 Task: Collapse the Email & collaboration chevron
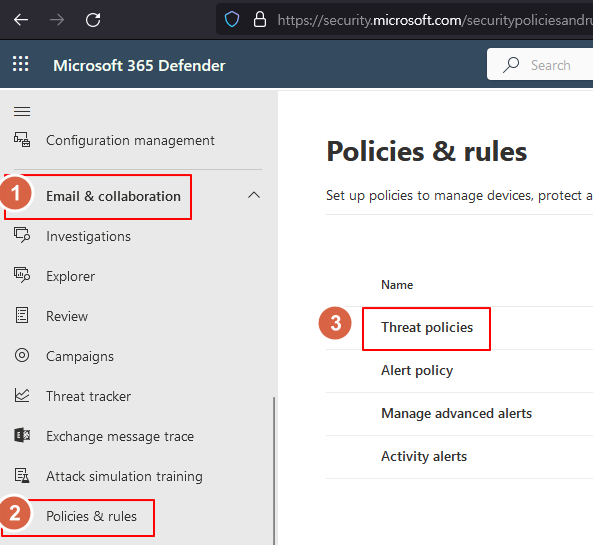(x=254, y=195)
